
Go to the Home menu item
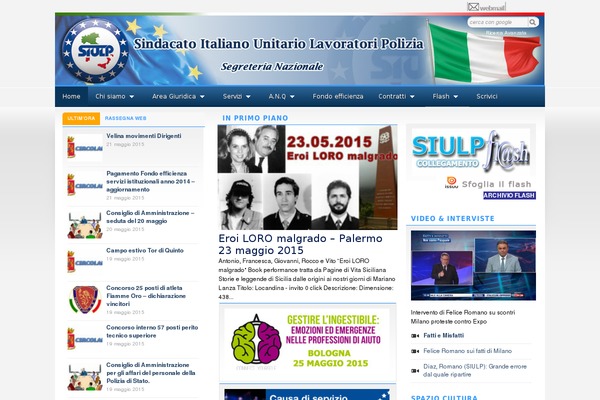(x=71, y=96)
